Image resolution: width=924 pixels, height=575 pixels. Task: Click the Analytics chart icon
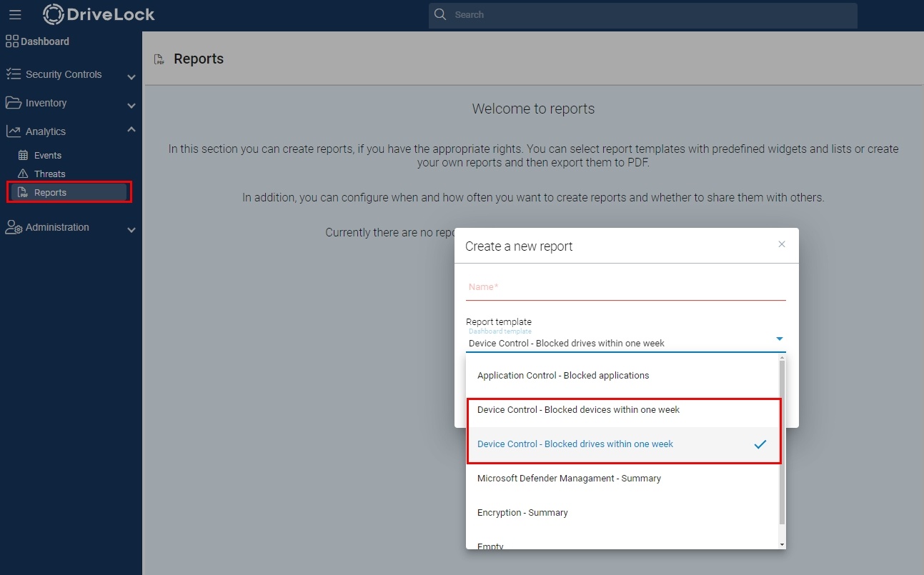pyautogui.click(x=13, y=131)
